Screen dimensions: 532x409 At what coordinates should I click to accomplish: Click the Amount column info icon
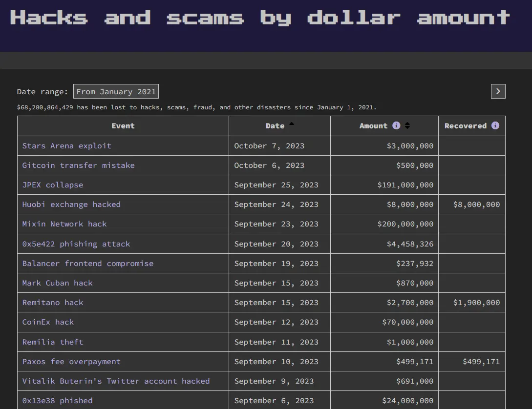click(396, 125)
